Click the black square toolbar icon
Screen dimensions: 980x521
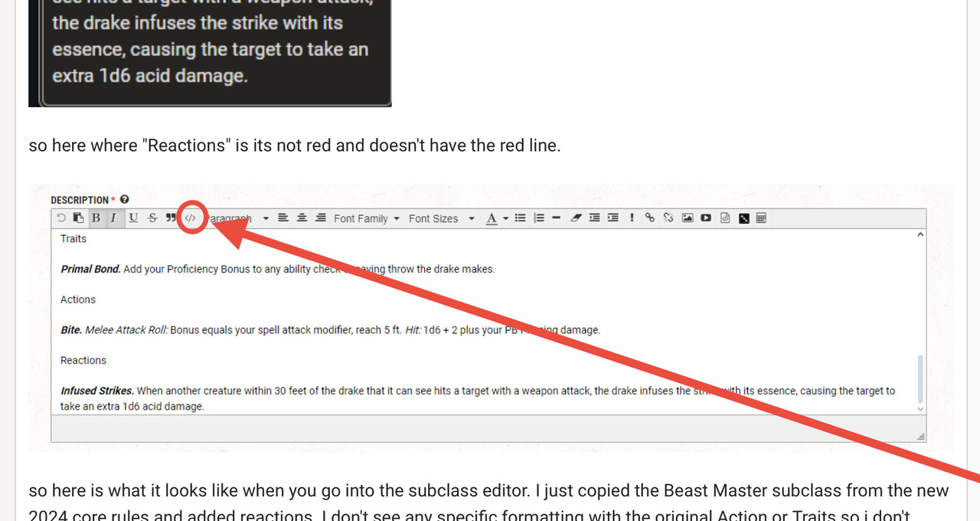[x=743, y=218]
